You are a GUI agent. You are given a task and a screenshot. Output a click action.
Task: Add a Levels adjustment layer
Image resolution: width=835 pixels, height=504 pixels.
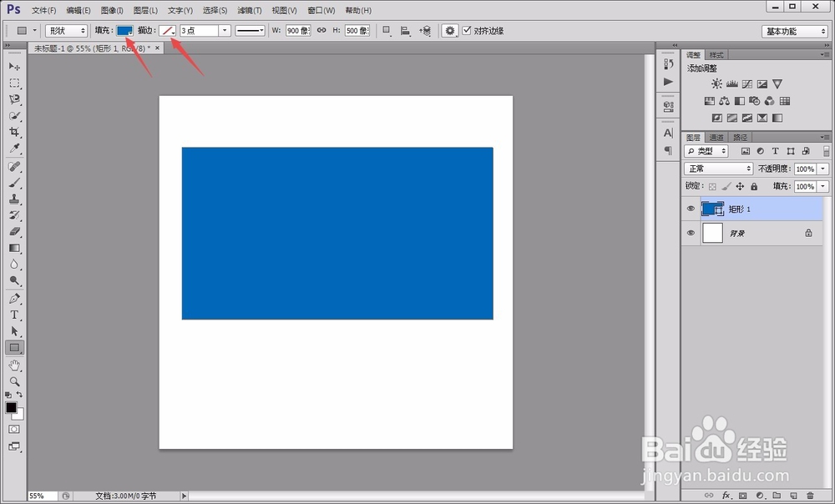(731, 83)
